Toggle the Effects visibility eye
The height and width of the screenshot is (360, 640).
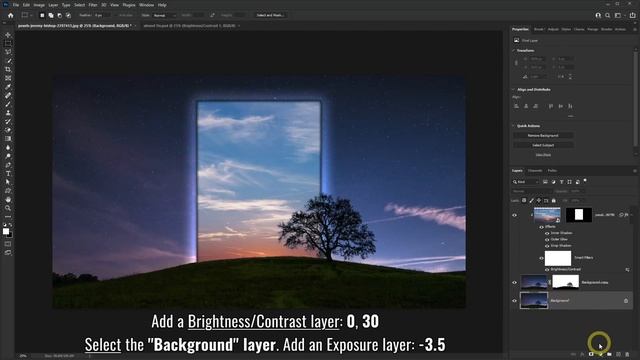coord(542,227)
